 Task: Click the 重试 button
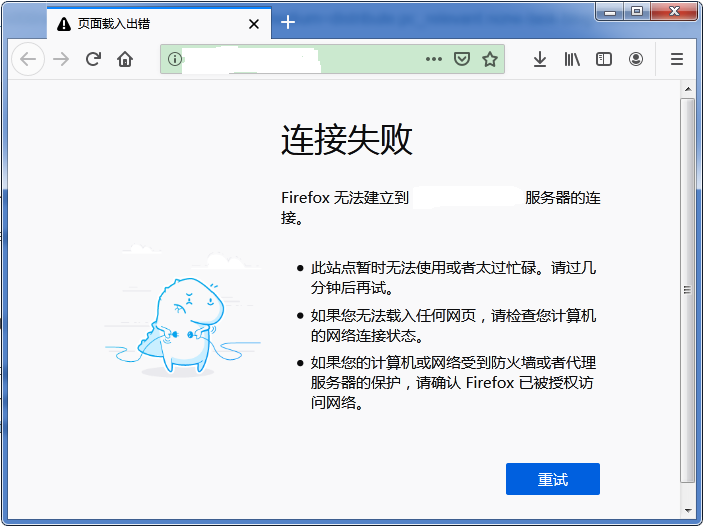[x=553, y=479]
